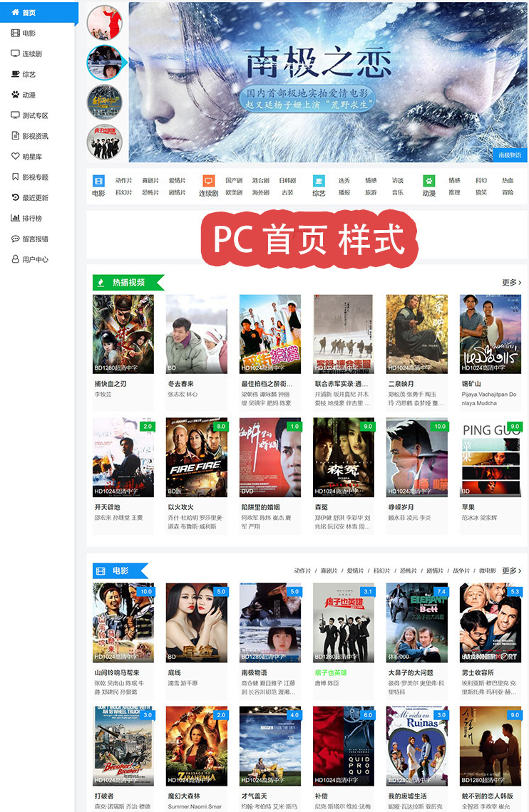Open the 以火攻火 Fire with Fire poster
This screenshot has height=812, width=529.
tap(196, 457)
